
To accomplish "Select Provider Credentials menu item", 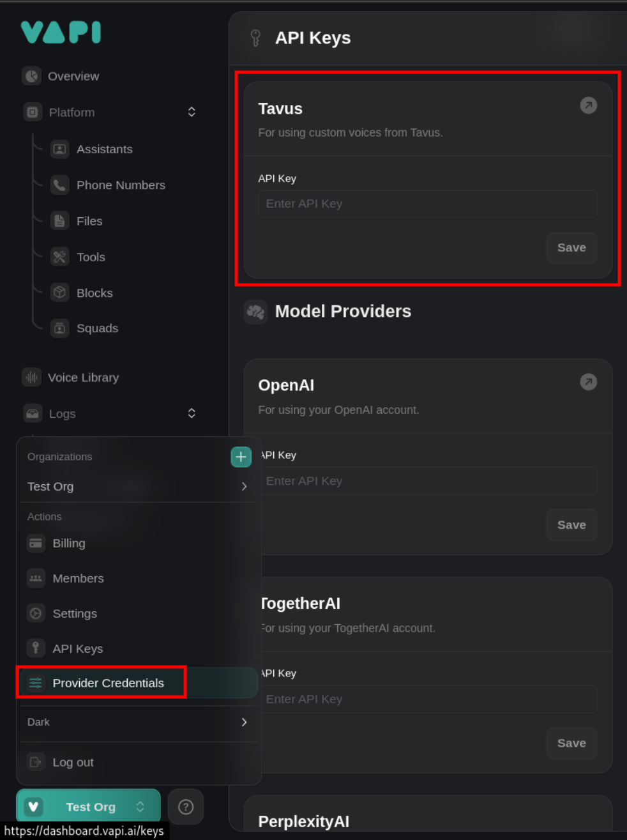I will (108, 683).
